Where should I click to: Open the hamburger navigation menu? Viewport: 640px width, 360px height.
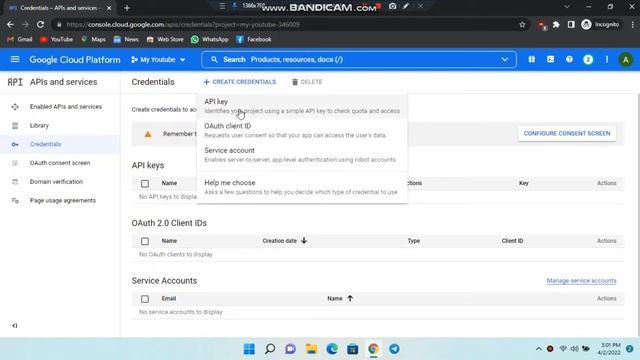pos(15,60)
